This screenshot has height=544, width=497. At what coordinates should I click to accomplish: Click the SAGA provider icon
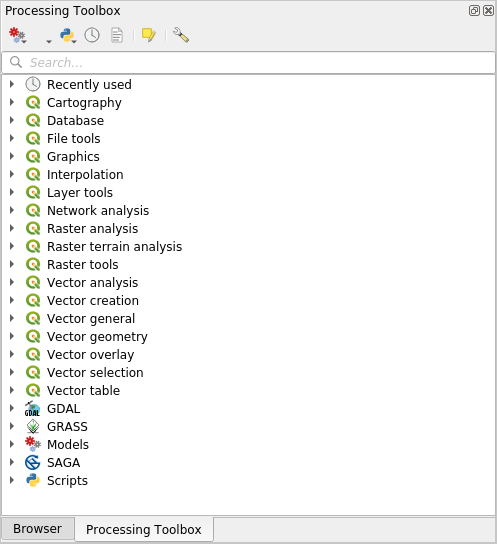click(x=33, y=462)
